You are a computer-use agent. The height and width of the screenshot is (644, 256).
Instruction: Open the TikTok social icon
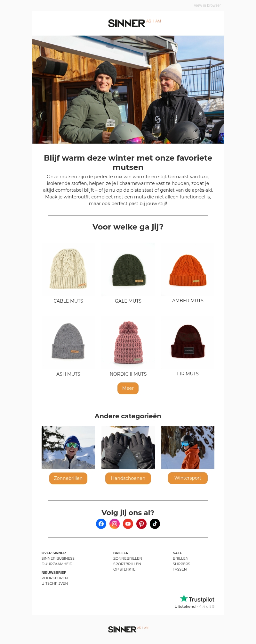155,524
